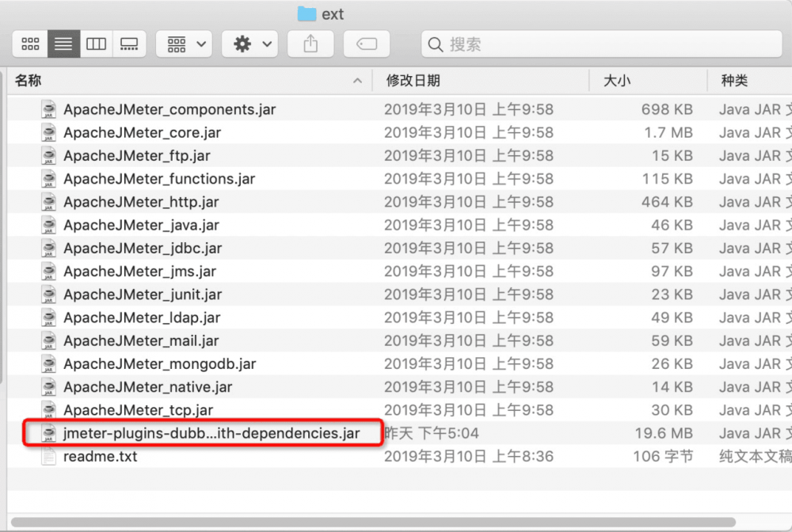Click ApacheJMeter_core.jar file icon
The width and height of the screenshot is (792, 532).
[48, 132]
